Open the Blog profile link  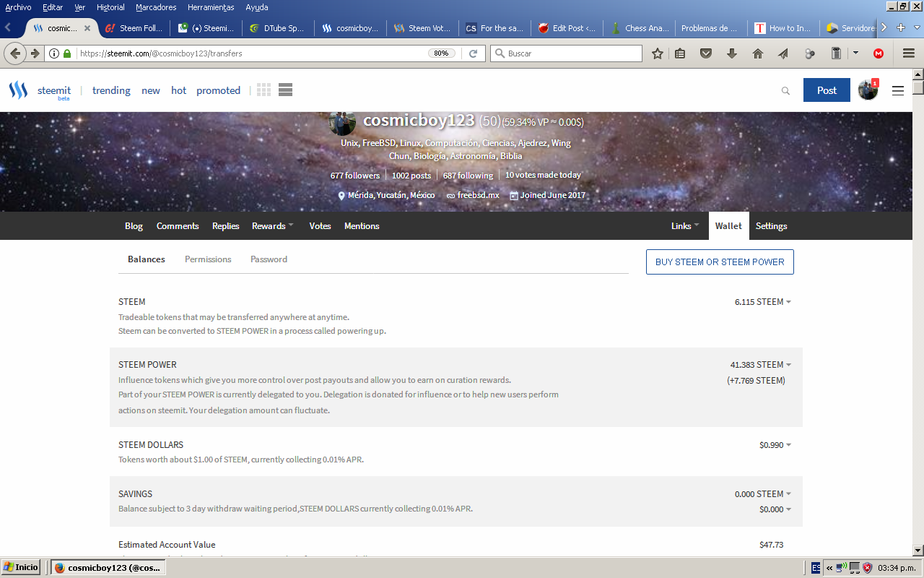point(134,226)
